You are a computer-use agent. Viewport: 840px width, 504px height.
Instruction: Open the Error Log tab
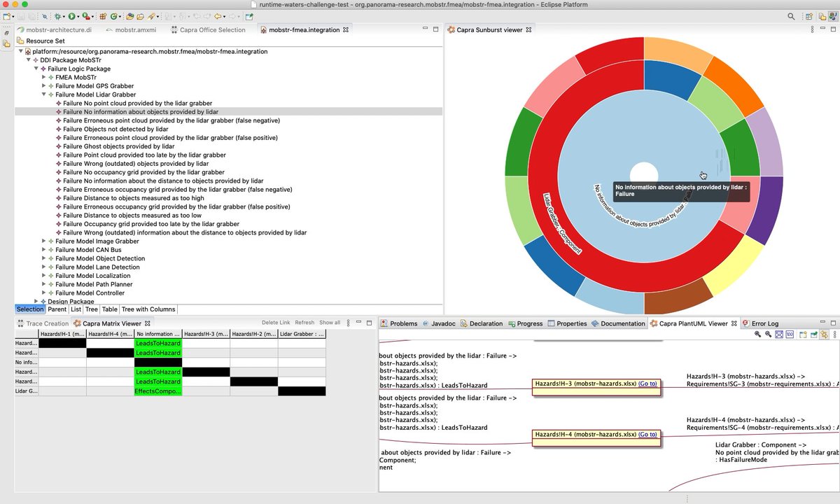[760, 323]
